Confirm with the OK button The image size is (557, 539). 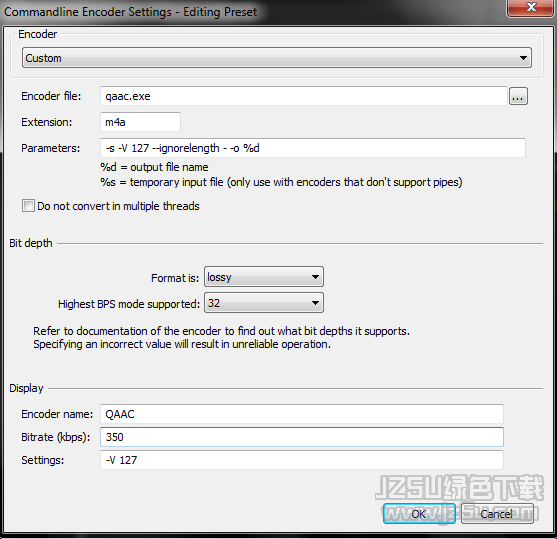pyautogui.click(x=419, y=513)
